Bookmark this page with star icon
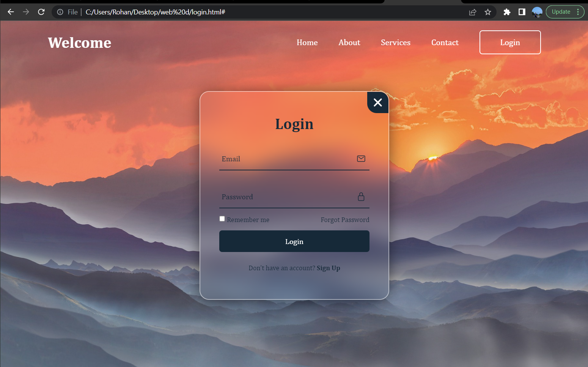The height and width of the screenshot is (367, 588). (x=488, y=12)
